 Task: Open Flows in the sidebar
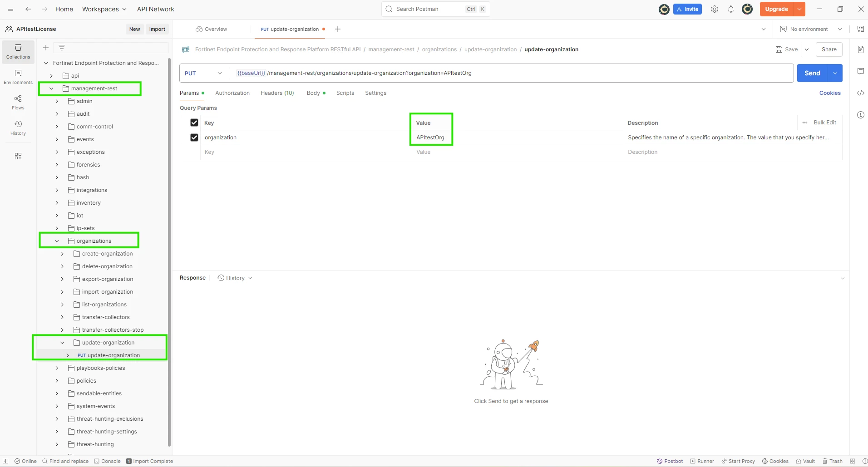tap(18, 103)
